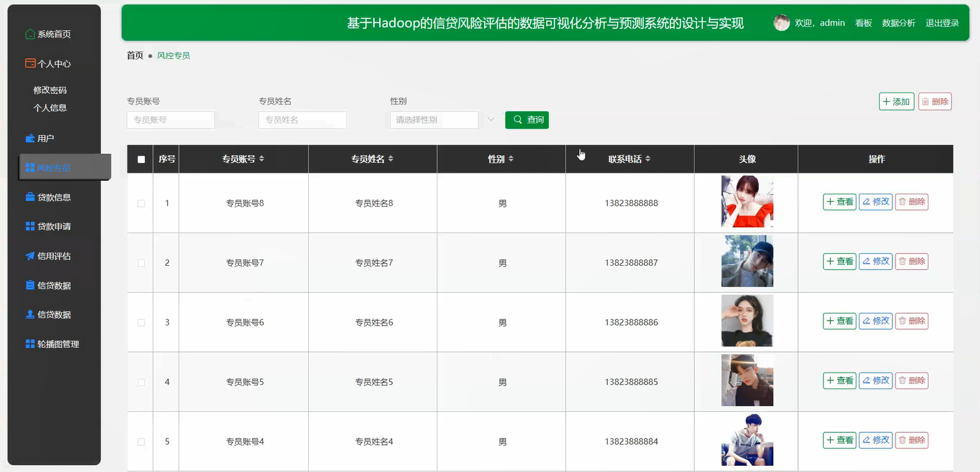980x472 pixels.
Task: Click the document icon beside the first 信贷数据
Action: (x=30, y=285)
